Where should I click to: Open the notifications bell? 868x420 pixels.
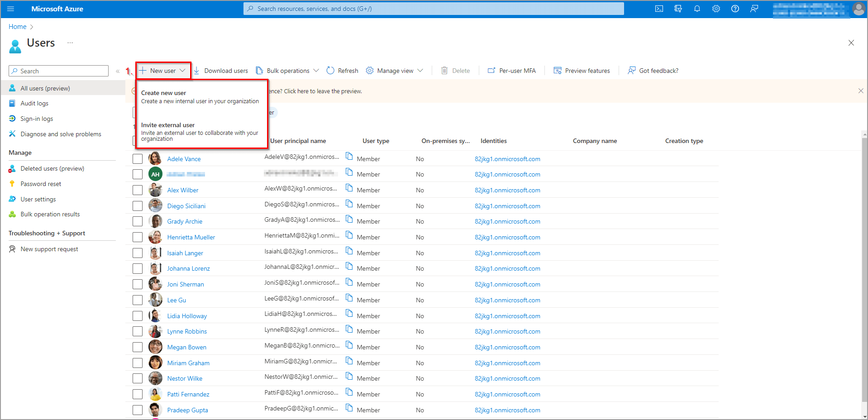click(697, 9)
